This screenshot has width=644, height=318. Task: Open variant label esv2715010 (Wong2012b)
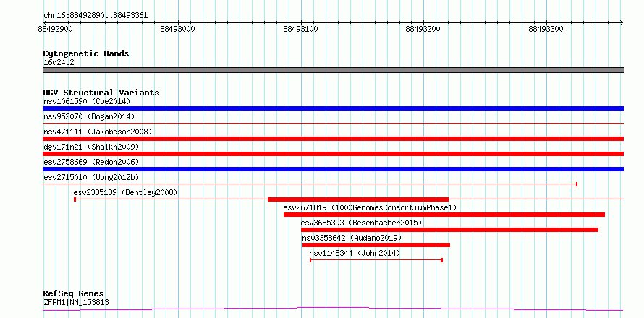(90, 177)
